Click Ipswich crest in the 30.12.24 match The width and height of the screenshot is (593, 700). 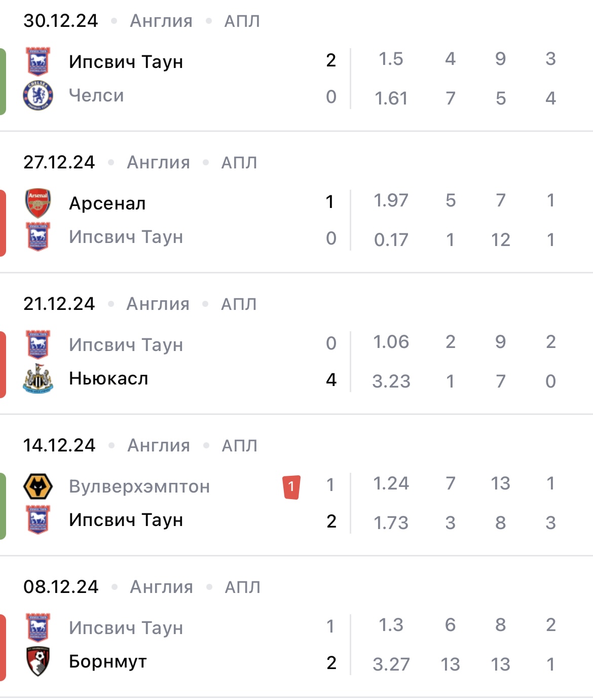[38, 61]
